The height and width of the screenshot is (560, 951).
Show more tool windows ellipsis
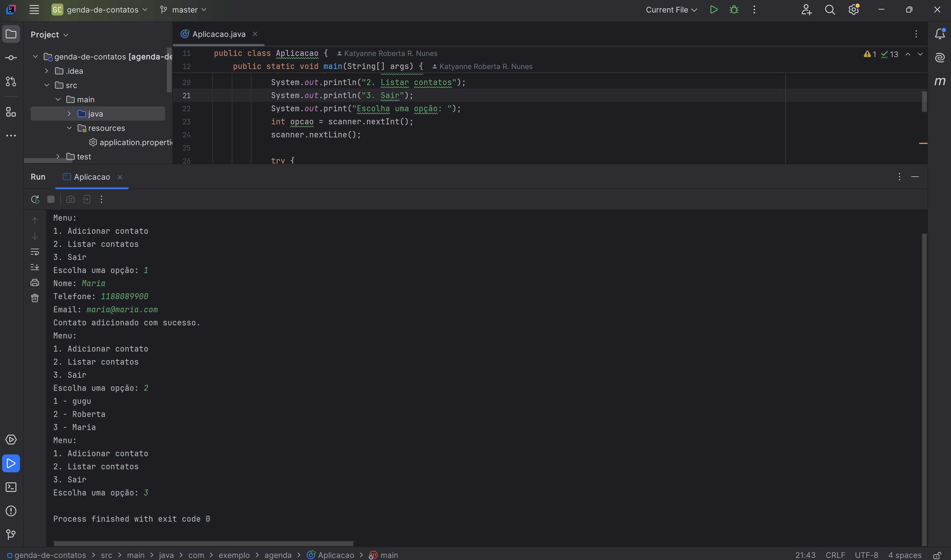(x=11, y=136)
